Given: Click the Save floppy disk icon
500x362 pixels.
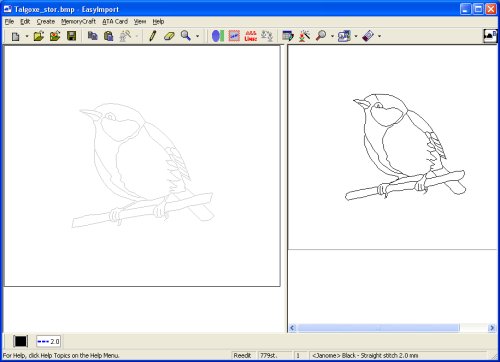Looking at the screenshot, I should [x=71, y=36].
